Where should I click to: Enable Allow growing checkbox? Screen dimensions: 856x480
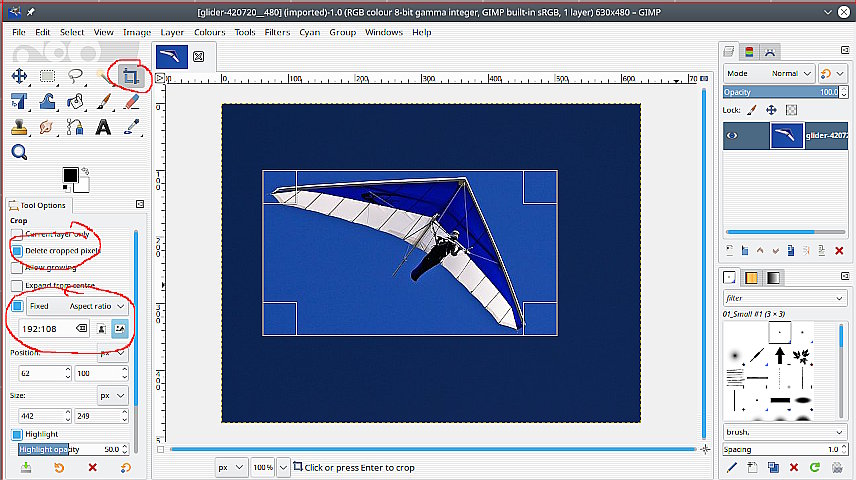pyautogui.click(x=16, y=268)
